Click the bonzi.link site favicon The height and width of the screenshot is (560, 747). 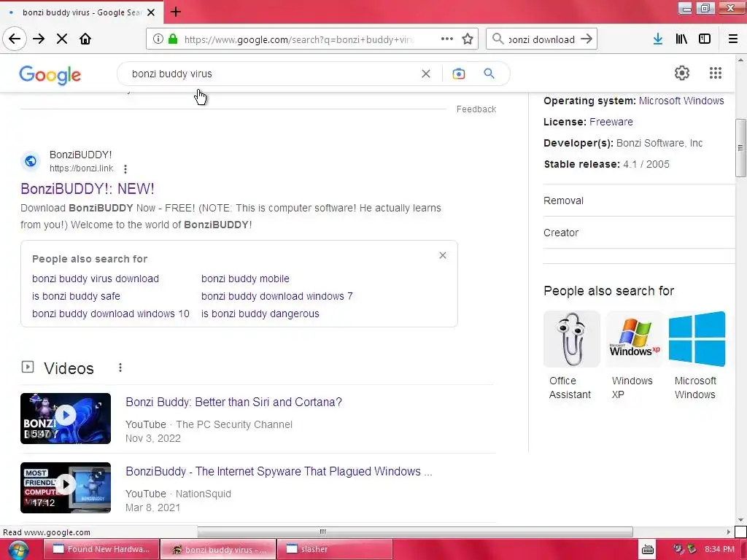[31, 161]
